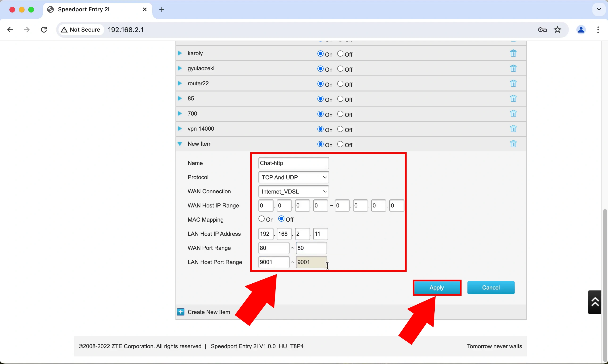Set New Item rule to Off
Viewport: 608px width, 364px height.
[340, 144]
